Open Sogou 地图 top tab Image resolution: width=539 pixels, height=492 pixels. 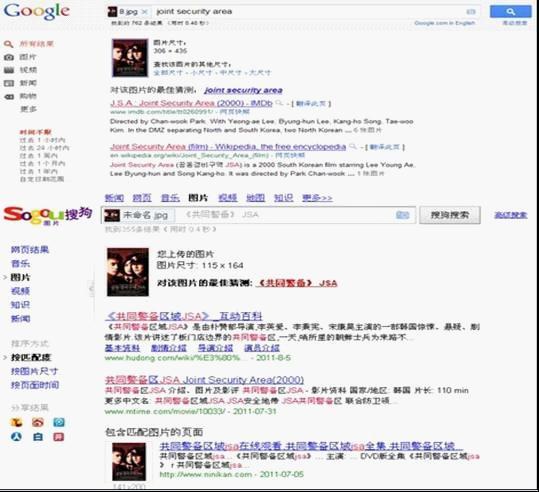(255, 198)
